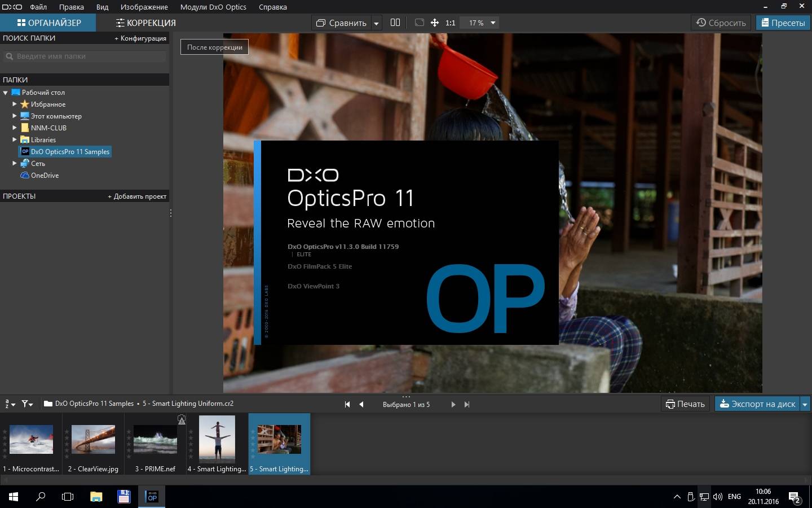This screenshot has width=812, height=508.
Task: Go to previous image
Action: (361, 404)
